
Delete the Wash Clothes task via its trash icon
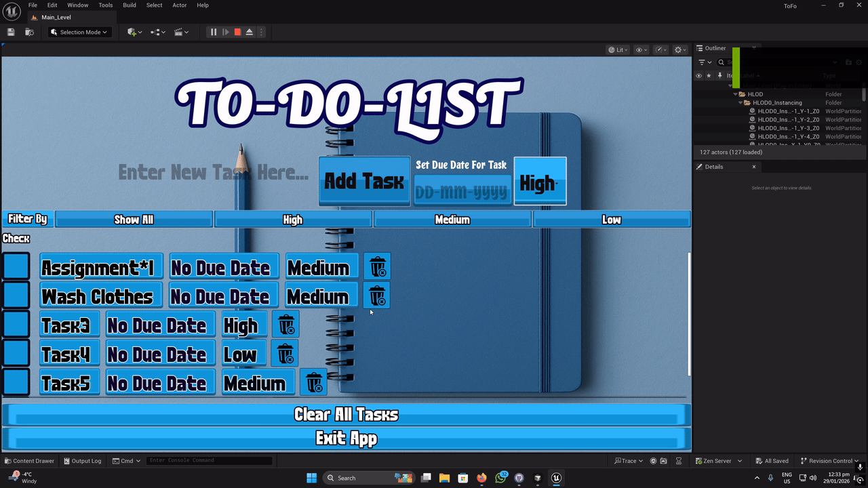pos(377,295)
